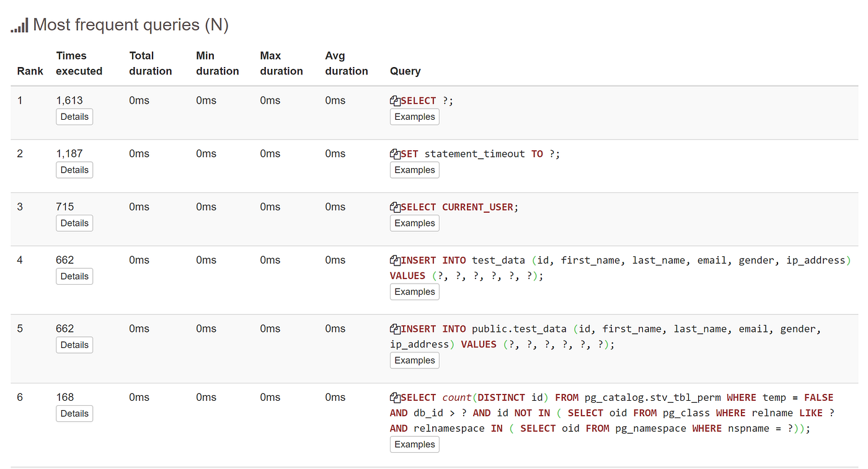Click the bar chart icon beside Most frequent queries
The height and width of the screenshot is (469, 868).
pyautogui.click(x=19, y=25)
